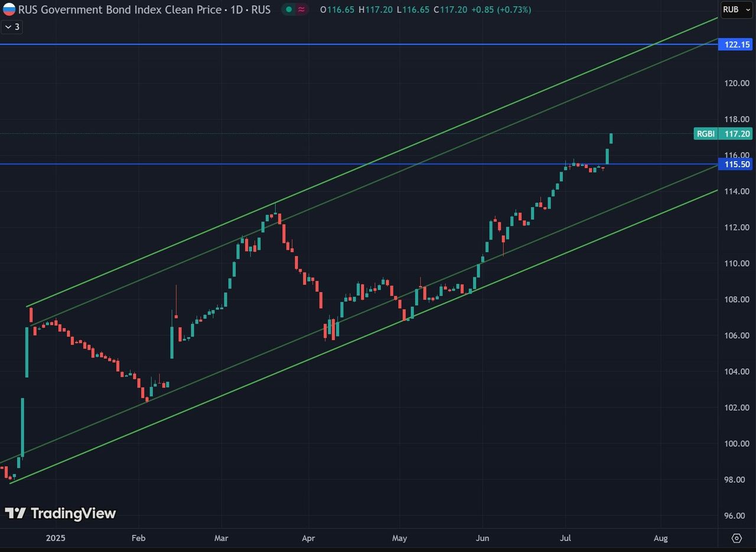Screen dimensions: 756x552
Task: Click the Apr label on time axis
Action: (x=308, y=538)
